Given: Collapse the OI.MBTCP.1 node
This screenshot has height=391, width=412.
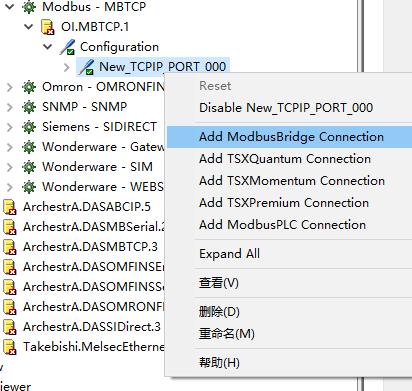Looking at the screenshot, I should [x=29, y=27].
